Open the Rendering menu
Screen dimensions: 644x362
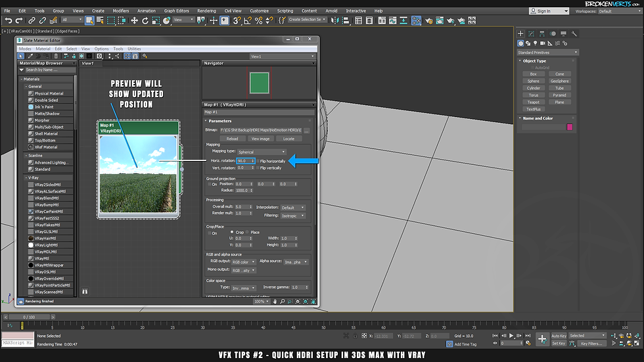click(206, 11)
